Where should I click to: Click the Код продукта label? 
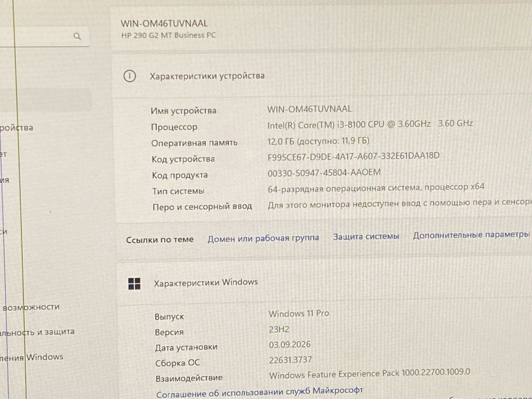coord(180,176)
